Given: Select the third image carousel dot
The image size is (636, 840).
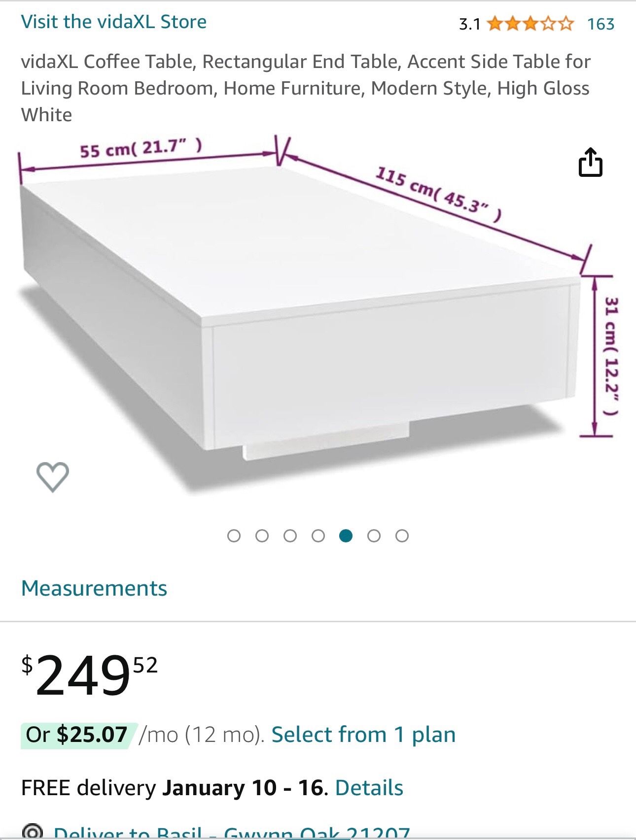Looking at the screenshot, I should (x=290, y=536).
